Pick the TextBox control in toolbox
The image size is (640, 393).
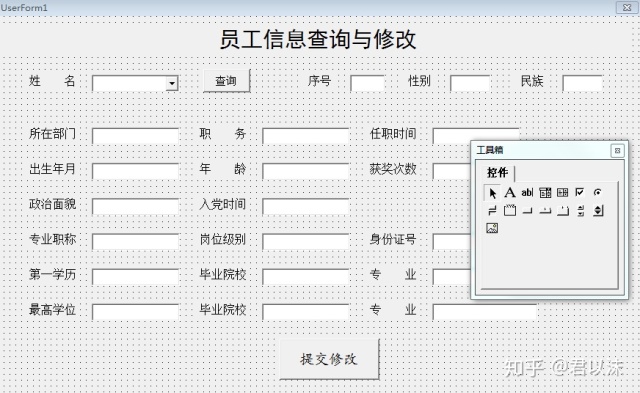[x=527, y=192]
